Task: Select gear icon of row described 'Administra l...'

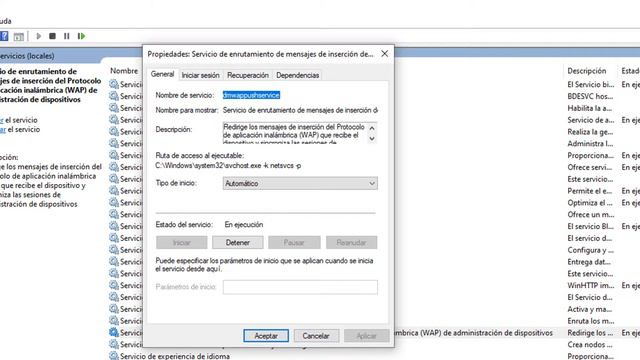Action: tap(114, 144)
